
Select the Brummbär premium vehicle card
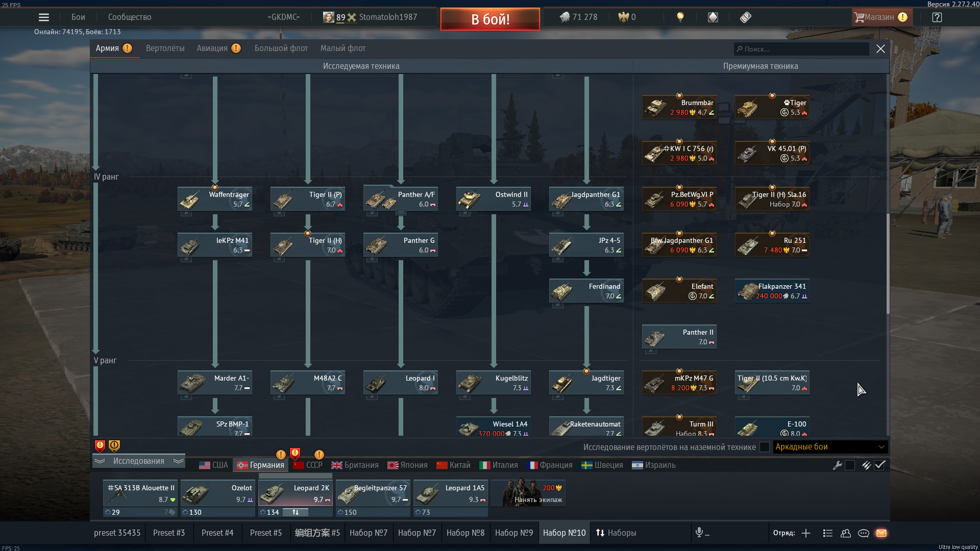point(679,107)
